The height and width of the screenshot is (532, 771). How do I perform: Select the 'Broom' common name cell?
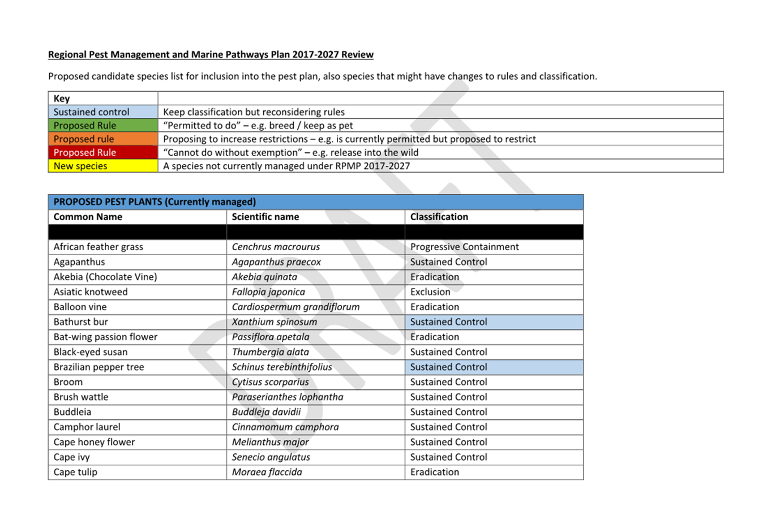138,382
